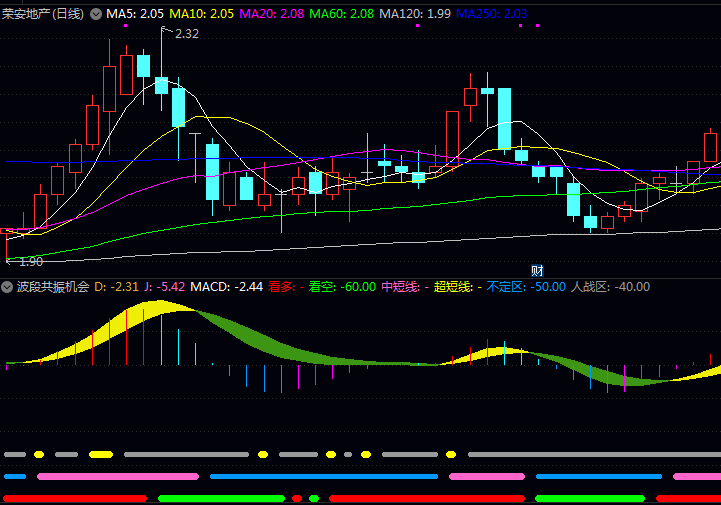Click the 看空 -60.00 indicator value
Viewport: 721px width, 505px height.
coord(342,287)
